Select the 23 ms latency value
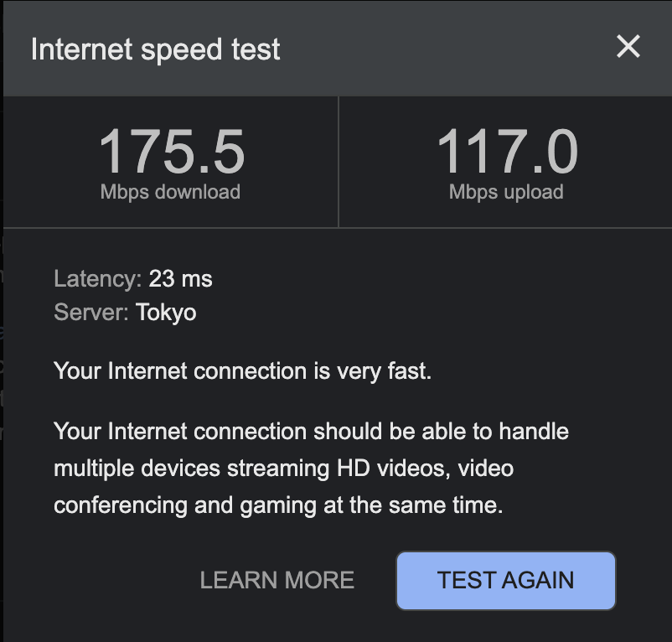 [180, 278]
